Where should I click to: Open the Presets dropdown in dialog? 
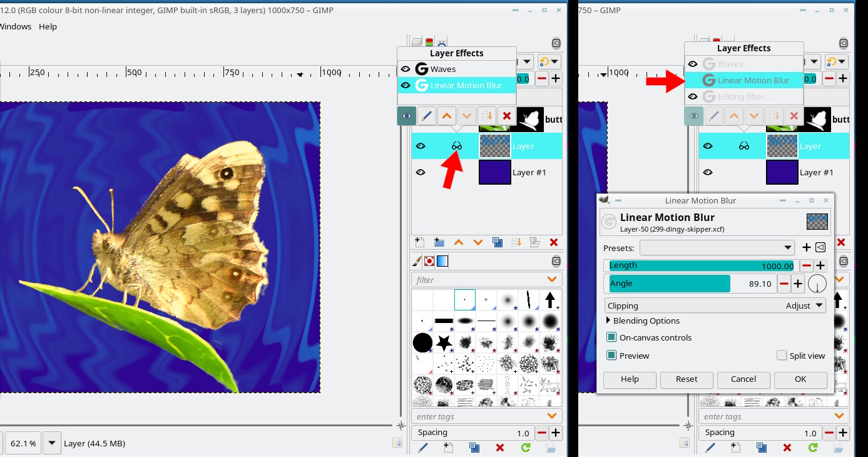pos(717,248)
